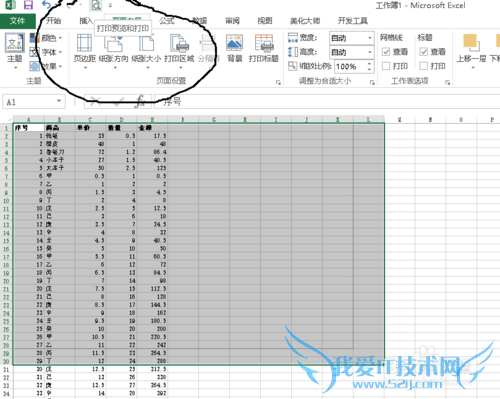
Task: Click the insert function fx icon
Action: click(x=140, y=101)
